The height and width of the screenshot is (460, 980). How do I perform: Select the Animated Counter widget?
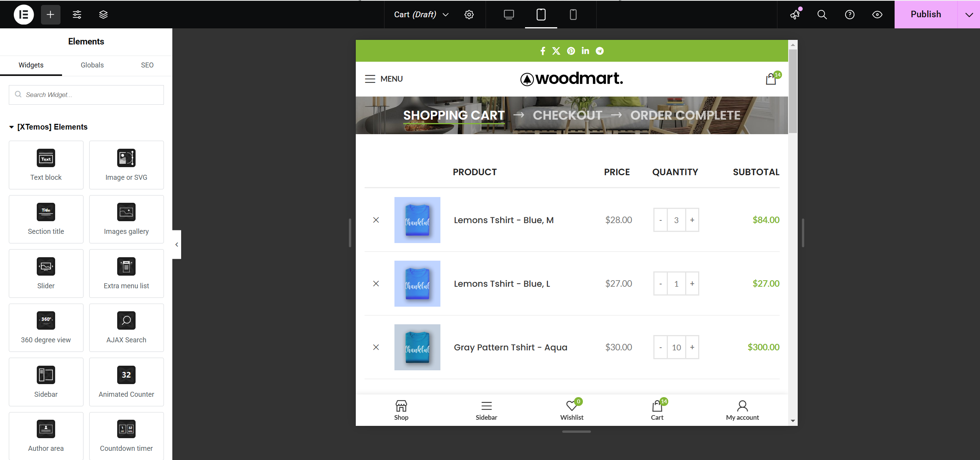126,382
